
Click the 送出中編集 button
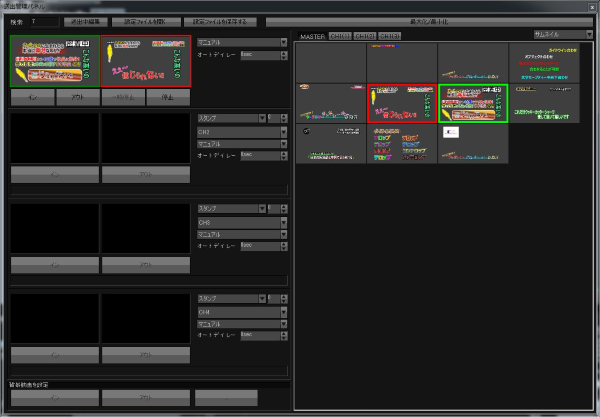coord(85,22)
